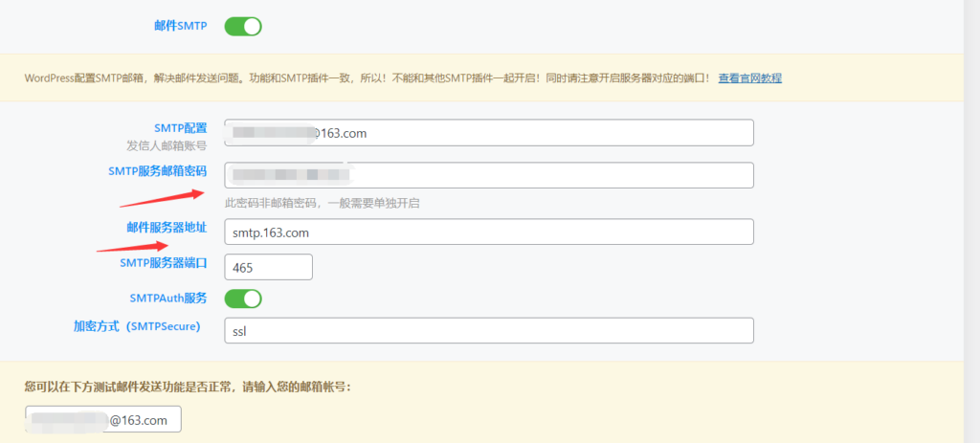Click the 您可以在下方测试邮件发送功能 instruction text
Viewport: 980px width, 443px height.
coord(189,387)
